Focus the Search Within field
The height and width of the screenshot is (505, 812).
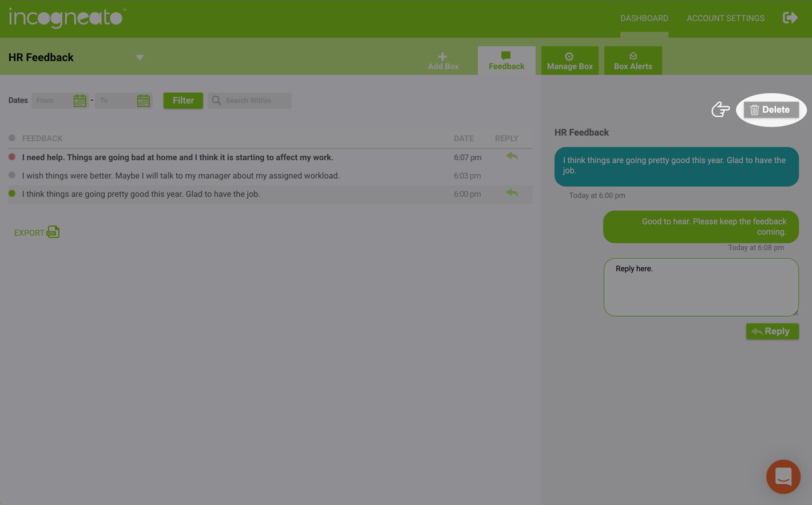coord(255,101)
